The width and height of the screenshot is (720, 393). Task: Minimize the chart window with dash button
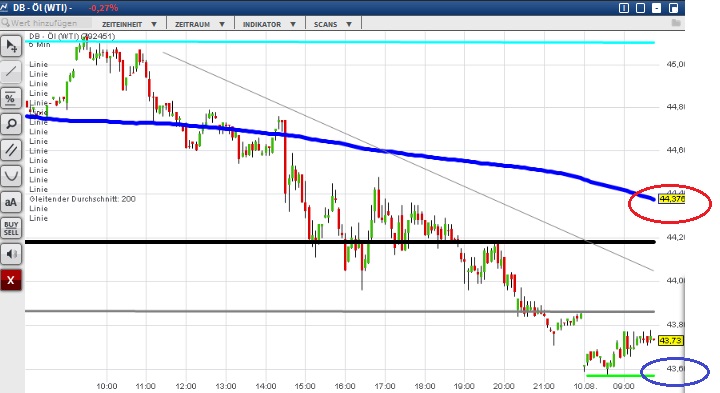[x=657, y=8]
